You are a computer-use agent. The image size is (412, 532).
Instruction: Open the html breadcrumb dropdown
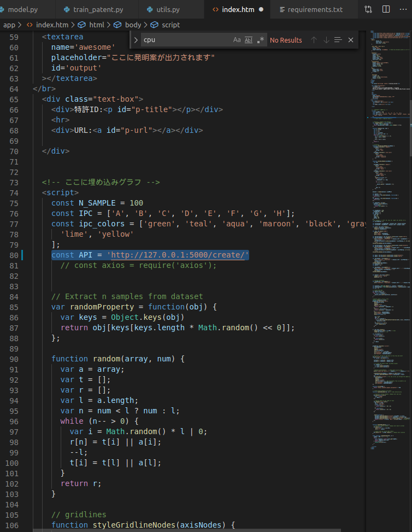tap(96, 25)
